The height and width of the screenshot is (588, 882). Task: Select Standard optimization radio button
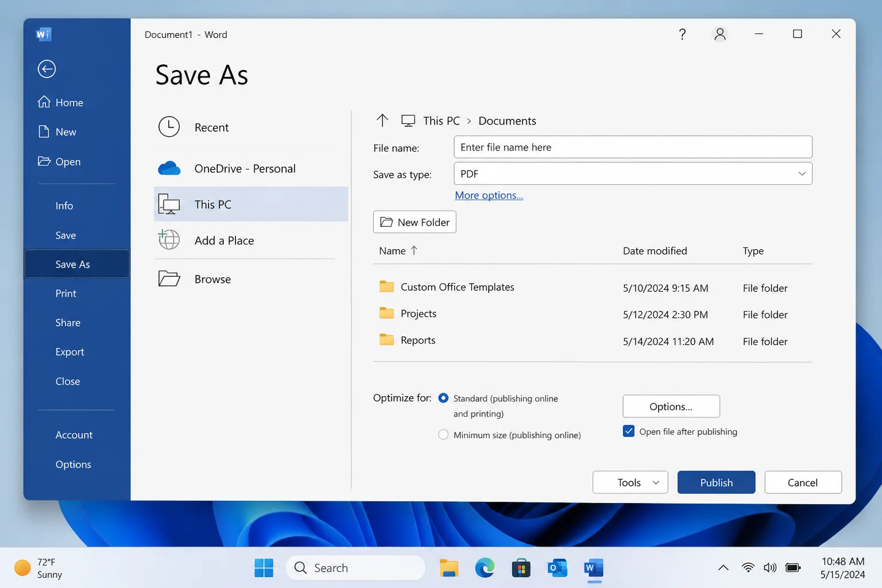coord(443,398)
